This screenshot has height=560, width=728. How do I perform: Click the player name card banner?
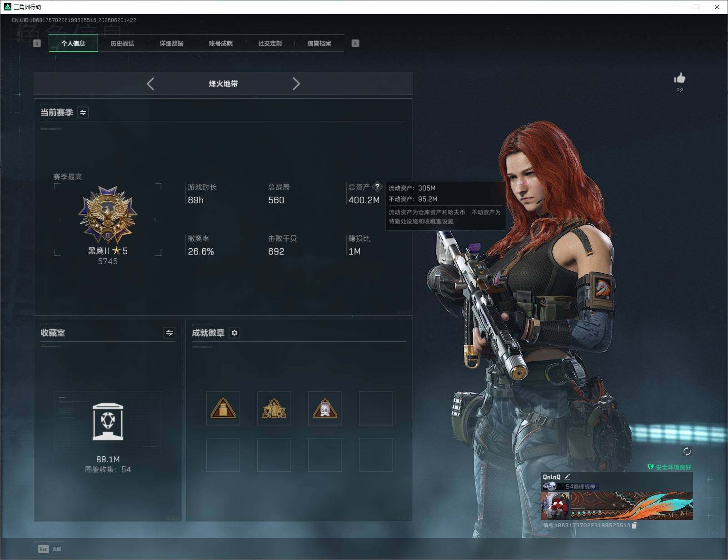[632, 505]
